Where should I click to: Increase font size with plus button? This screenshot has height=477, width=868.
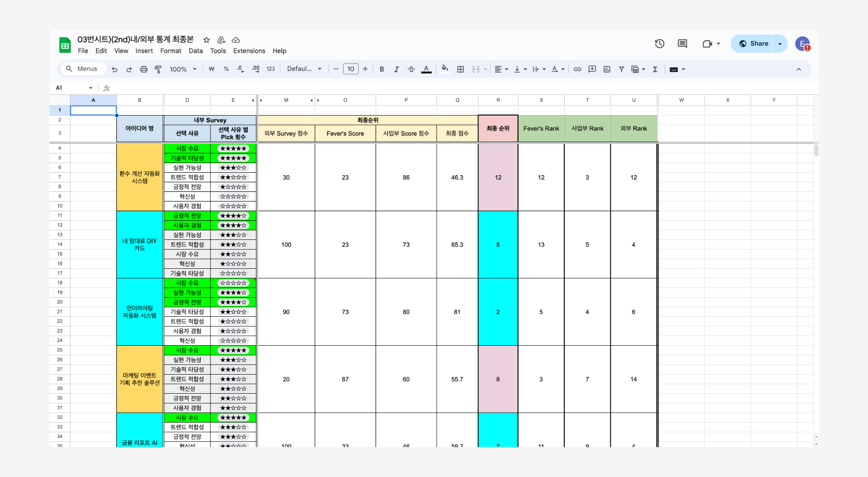[x=365, y=69]
